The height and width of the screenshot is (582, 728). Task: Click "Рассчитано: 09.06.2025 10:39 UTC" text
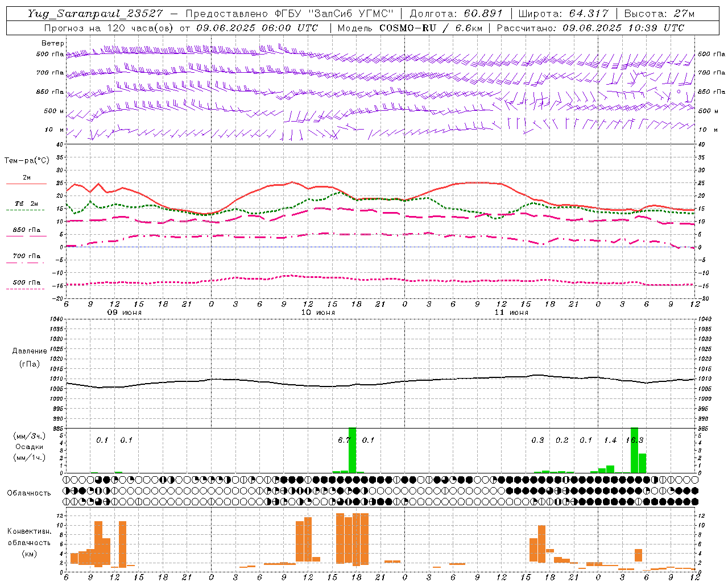pos(590,28)
